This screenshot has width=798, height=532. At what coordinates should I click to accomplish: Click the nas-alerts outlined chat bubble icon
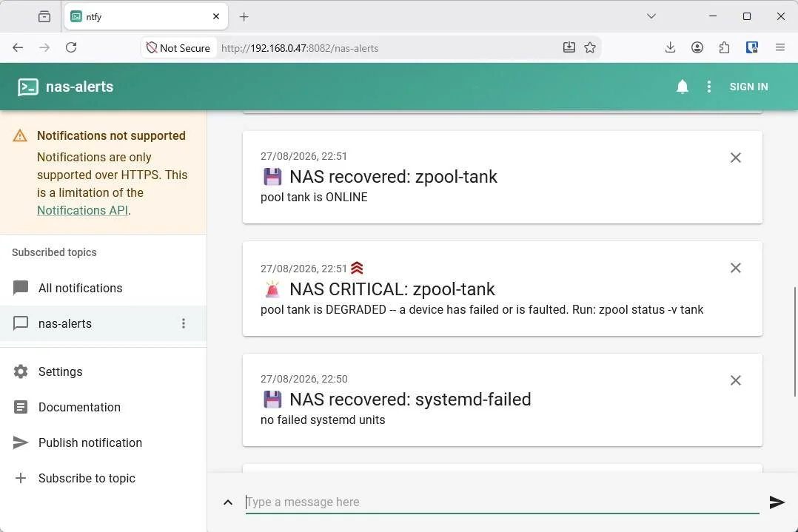click(x=21, y=323)
